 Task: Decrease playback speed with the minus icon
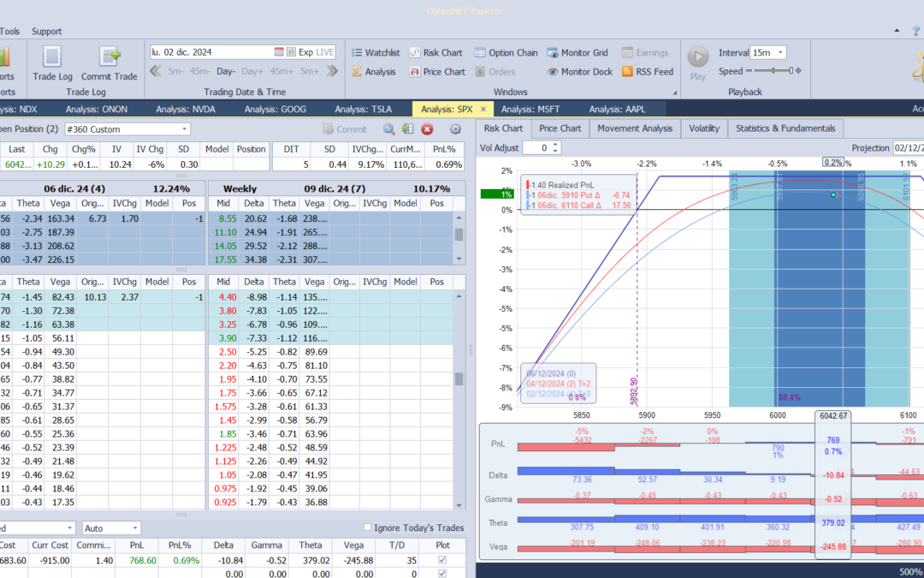[x=749, y=71]
